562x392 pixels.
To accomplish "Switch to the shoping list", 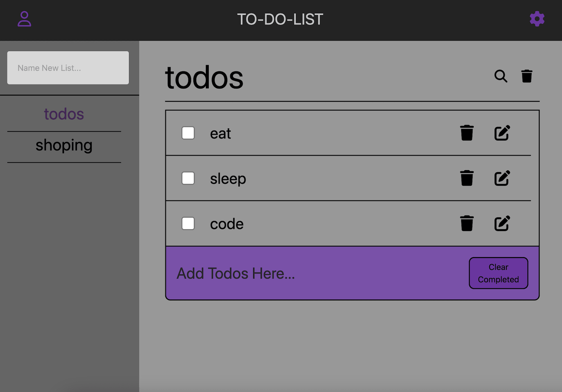I will (64, 145).
